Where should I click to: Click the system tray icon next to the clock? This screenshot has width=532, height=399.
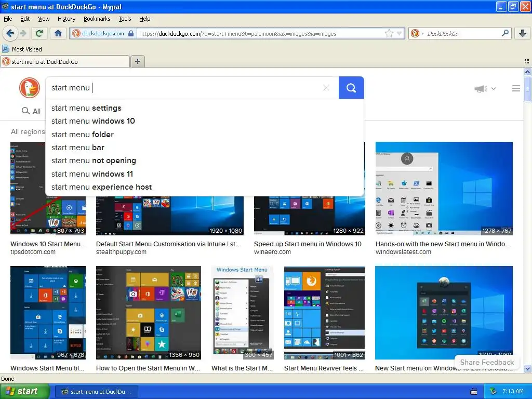[x=494, y=392]
